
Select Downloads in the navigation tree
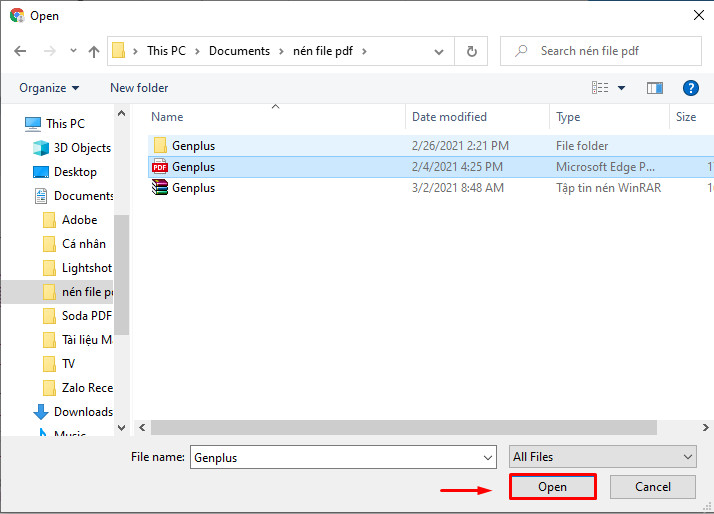[x=83, y=411]
